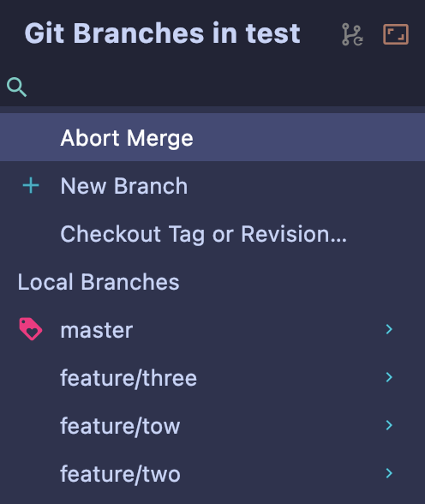Select the feature/two branch
The height and width of the screenshot is (504, 425).
(212, 473)
